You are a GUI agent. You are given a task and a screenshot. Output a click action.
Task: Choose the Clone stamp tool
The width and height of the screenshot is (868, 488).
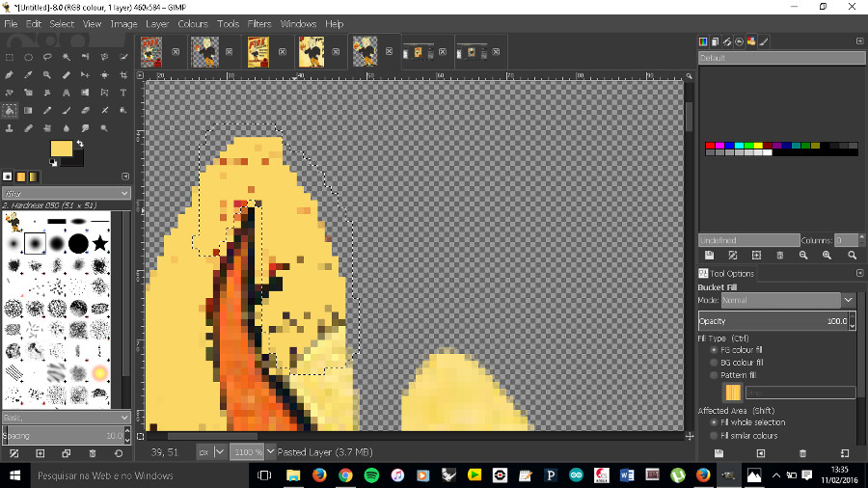[10, 128]
